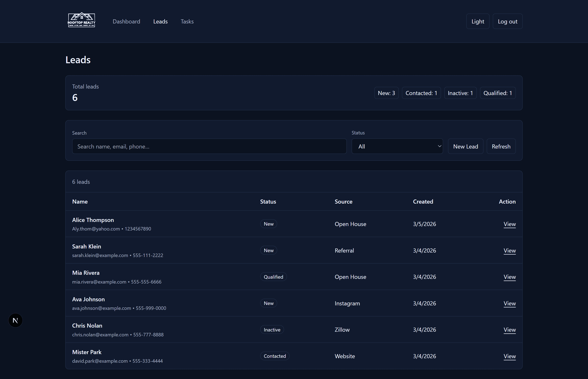
Task: Click the search name, email, phone field
Action: (x=209, y=146)
